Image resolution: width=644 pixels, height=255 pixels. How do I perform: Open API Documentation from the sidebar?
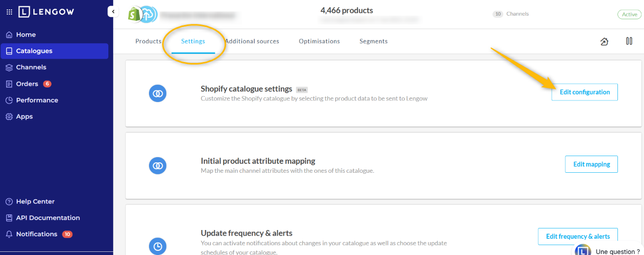point(47,218)
